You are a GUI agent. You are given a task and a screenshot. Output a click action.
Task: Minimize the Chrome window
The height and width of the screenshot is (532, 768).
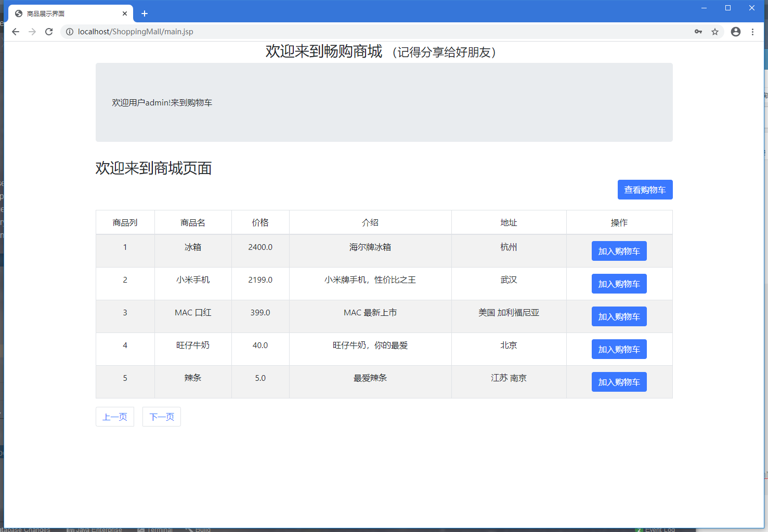pyautogui.click(x=704, y=8)
